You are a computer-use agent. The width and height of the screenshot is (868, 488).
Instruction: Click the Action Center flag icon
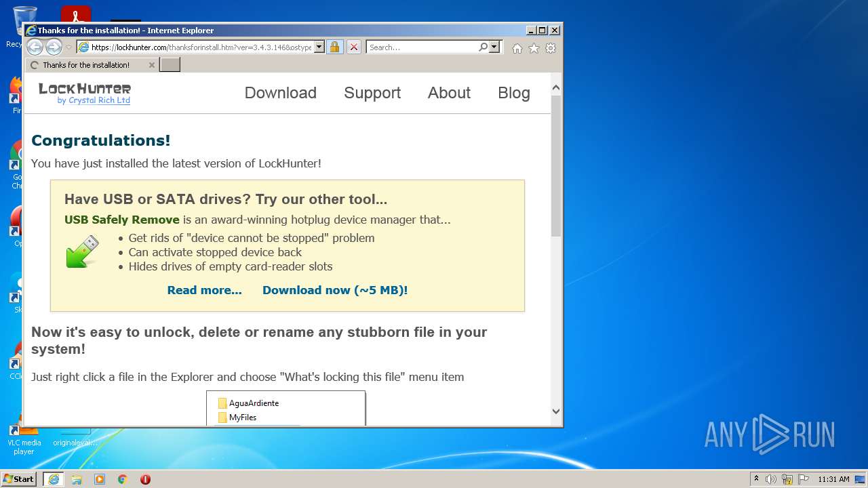click(x=804, y=479)
